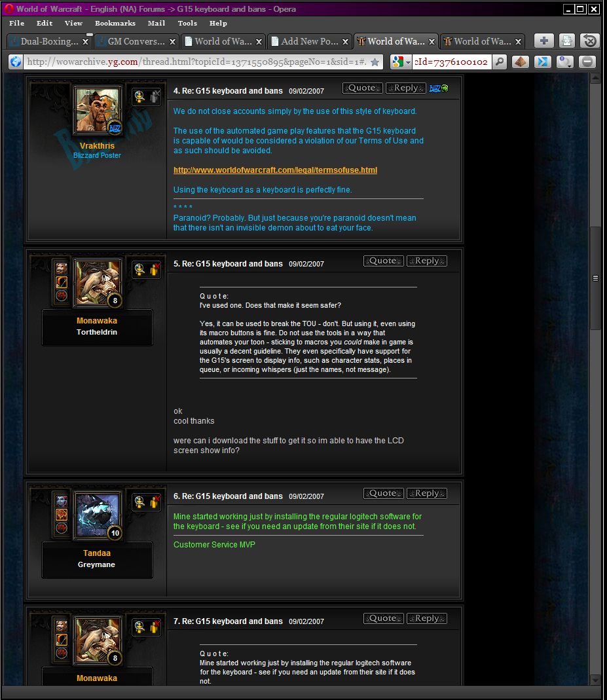Open Tandaa's poster profile name
Image resolution: width=607 pixels, height=700 pixels.
pyautogui.click(x=97, y=553)
